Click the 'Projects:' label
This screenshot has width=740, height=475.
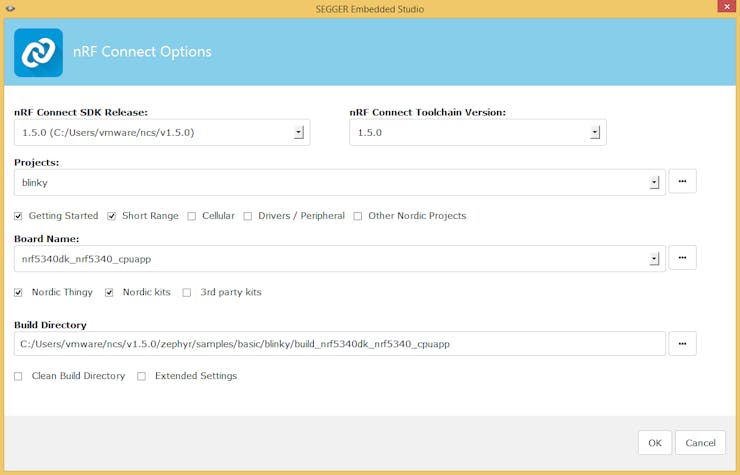[37, 162]
